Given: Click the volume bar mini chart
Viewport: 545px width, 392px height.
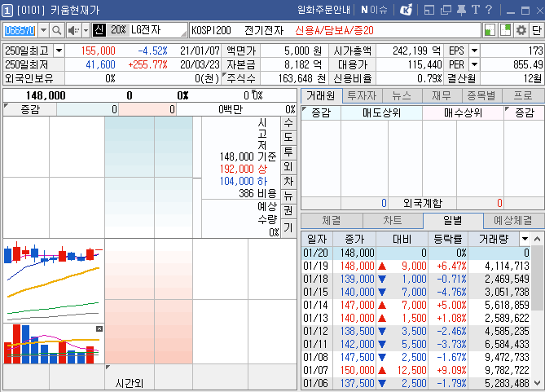Looking at the screenshot, I should (x=54, y=344).
